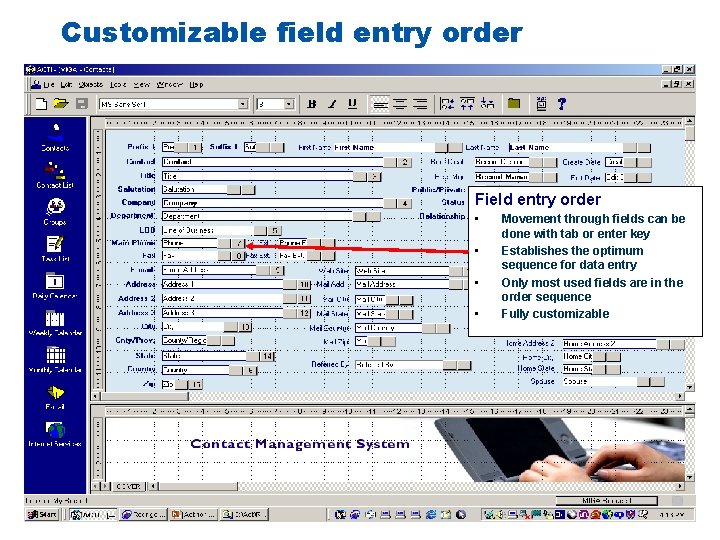Click the Contact Management System banner text
Image resolution: width=720 pixels, height=540 pixels.
tap(299, 444)
